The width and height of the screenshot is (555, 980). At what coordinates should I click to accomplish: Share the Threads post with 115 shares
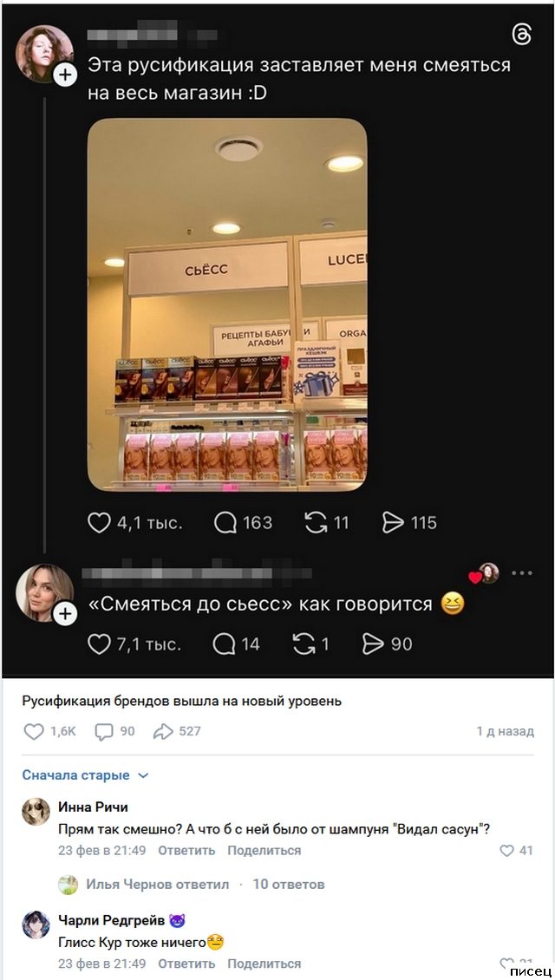393,522
